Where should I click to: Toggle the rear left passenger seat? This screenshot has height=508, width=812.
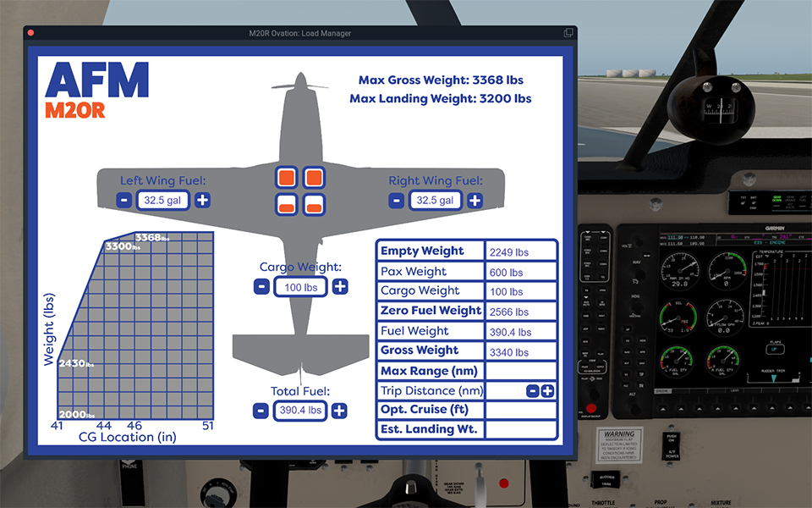[x=287, y=205]
